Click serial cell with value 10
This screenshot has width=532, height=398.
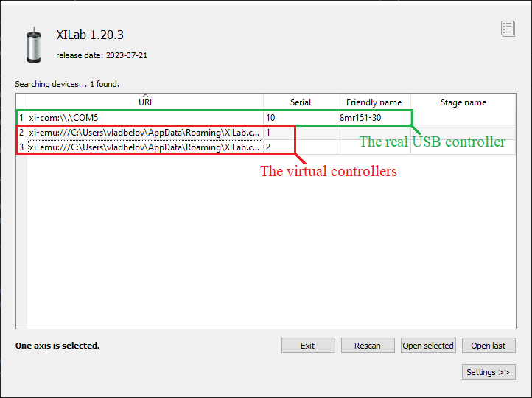(x=301, y=118)
